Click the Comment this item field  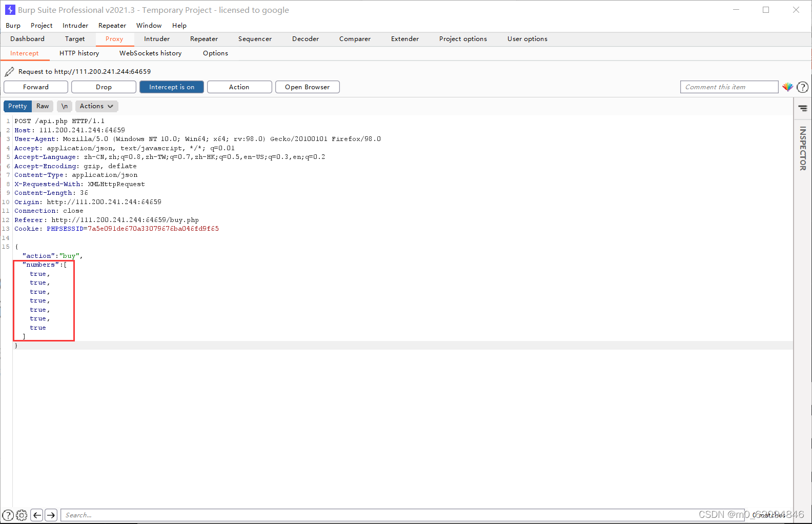729,87
